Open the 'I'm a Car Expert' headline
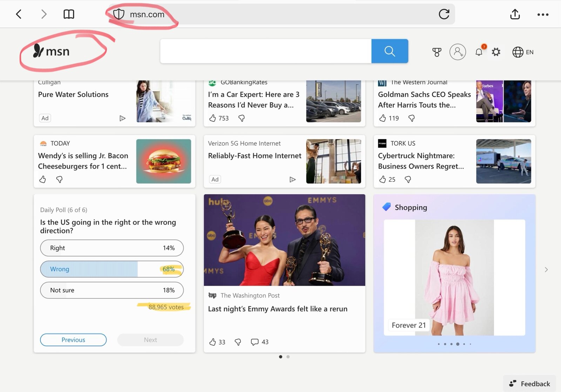Viewport: 561px width, 392px height. pyautogui.click(x=254, y=100)
